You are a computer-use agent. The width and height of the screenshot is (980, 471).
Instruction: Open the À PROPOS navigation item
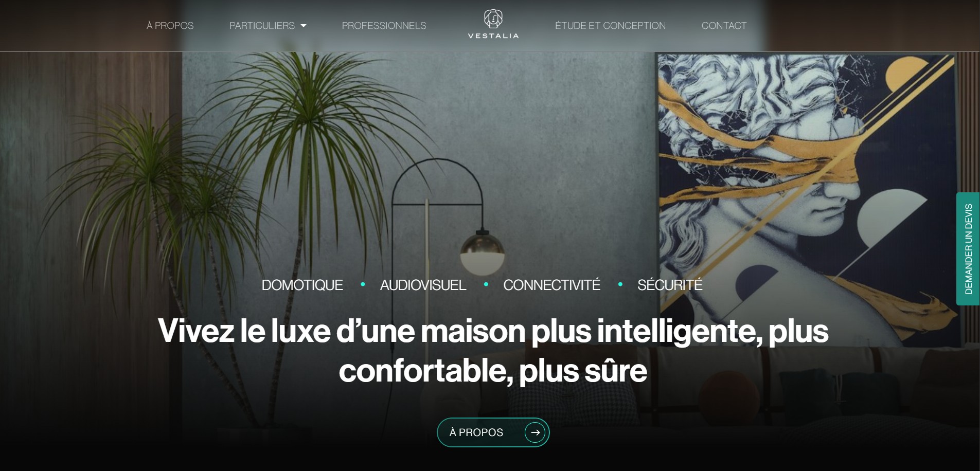pos(170,26)
